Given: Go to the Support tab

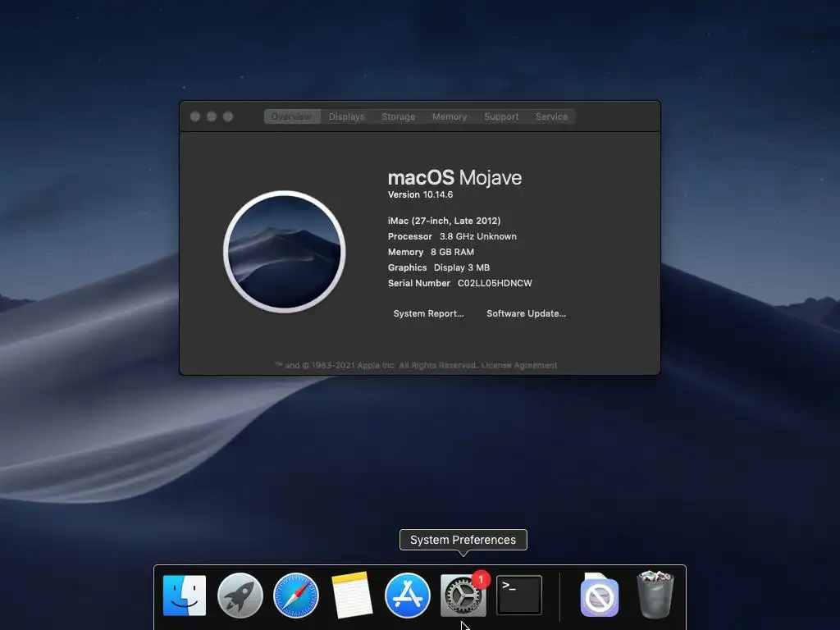Looking at the screenshot, I should [x=501, y=116].
